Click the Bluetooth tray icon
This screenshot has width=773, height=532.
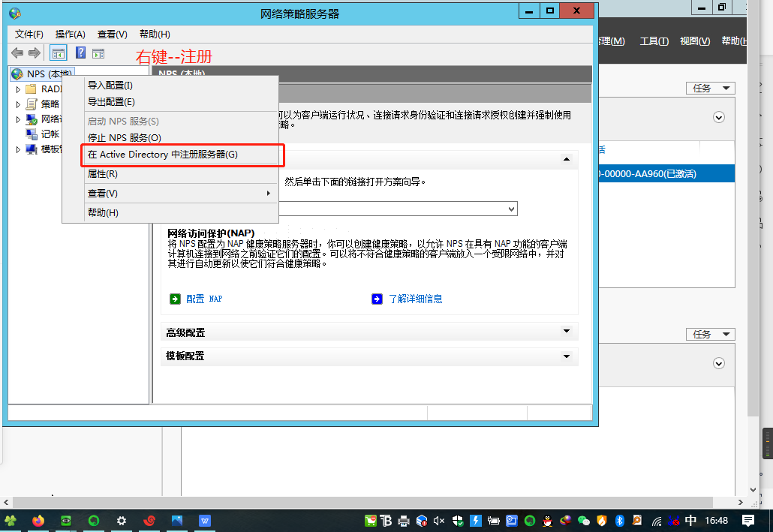620,521
